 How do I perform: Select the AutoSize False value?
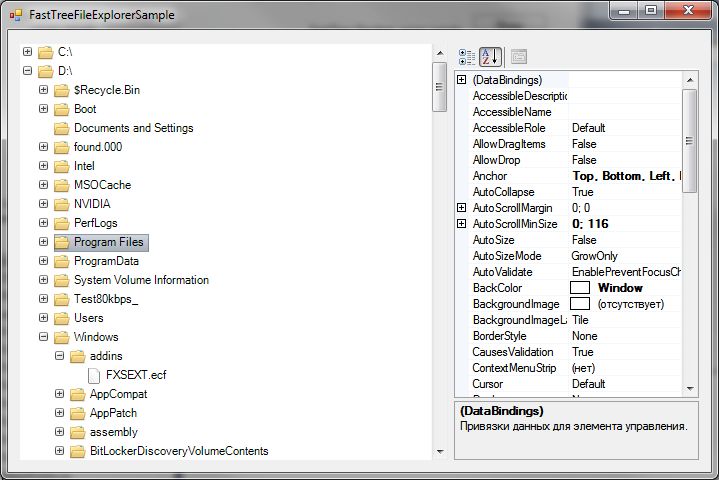584,240
